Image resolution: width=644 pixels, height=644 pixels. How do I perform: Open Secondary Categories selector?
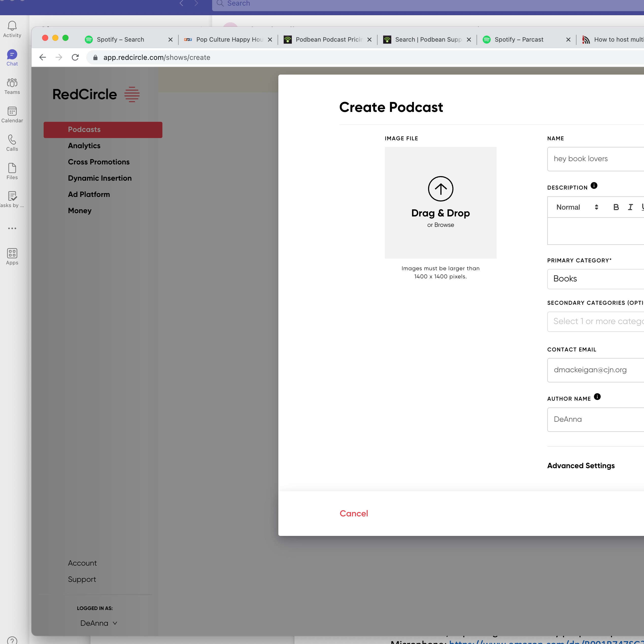[595, 321]
